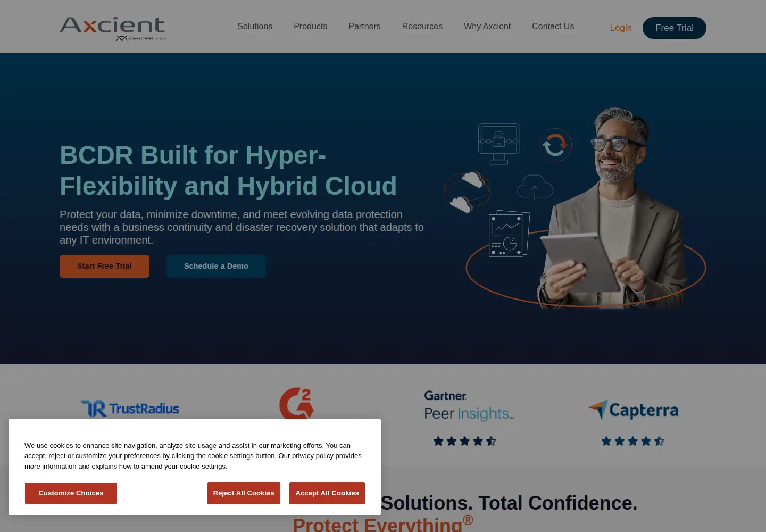Click the cloud upload arrow icon
Screen dimensions: 766x532
535,187
